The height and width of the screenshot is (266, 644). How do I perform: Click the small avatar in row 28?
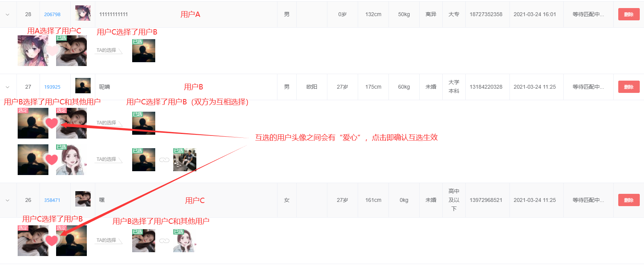pos(83,13)
